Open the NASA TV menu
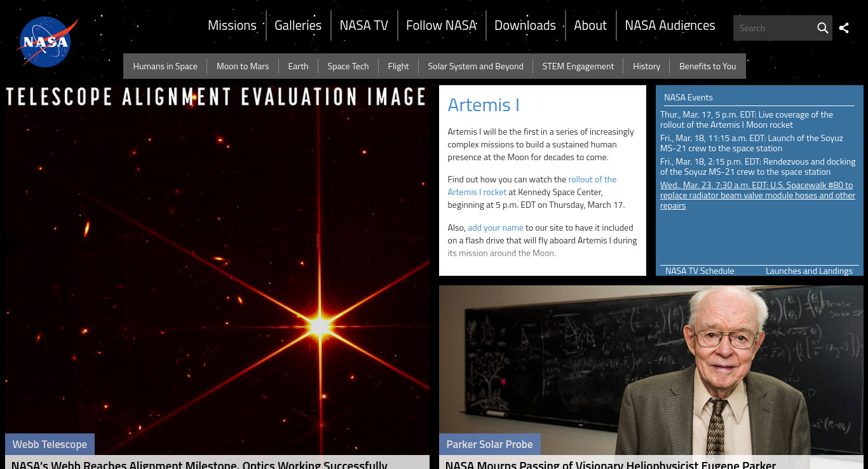Screen dimensions: 868x469 click(x=363, y=25)
